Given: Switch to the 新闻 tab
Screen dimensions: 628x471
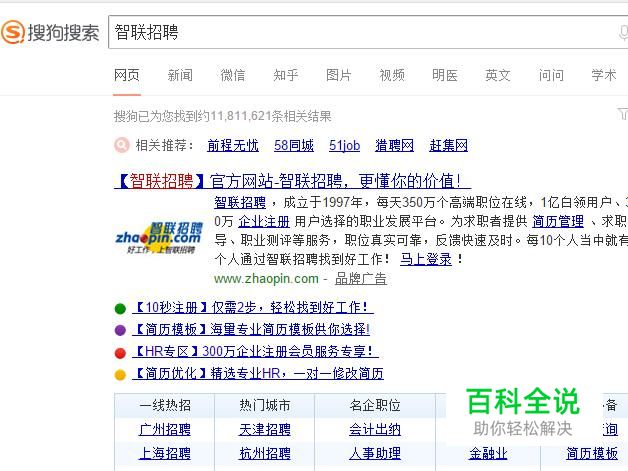Looking at the screenshot, I should (x=180, y=75).
